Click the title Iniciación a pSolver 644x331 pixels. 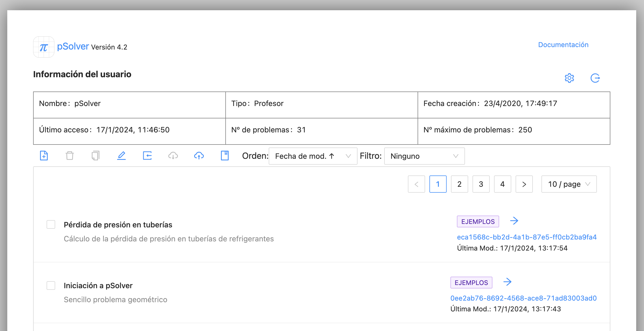98,286
